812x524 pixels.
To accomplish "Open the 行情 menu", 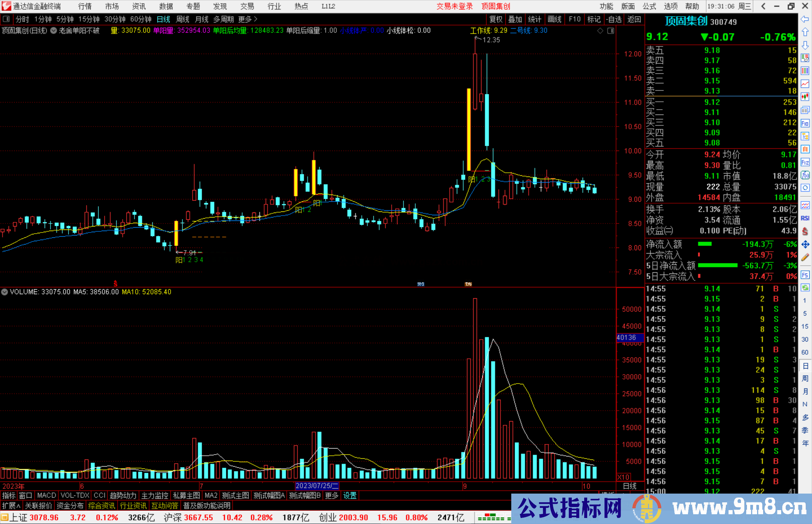I will pos(85,6).
